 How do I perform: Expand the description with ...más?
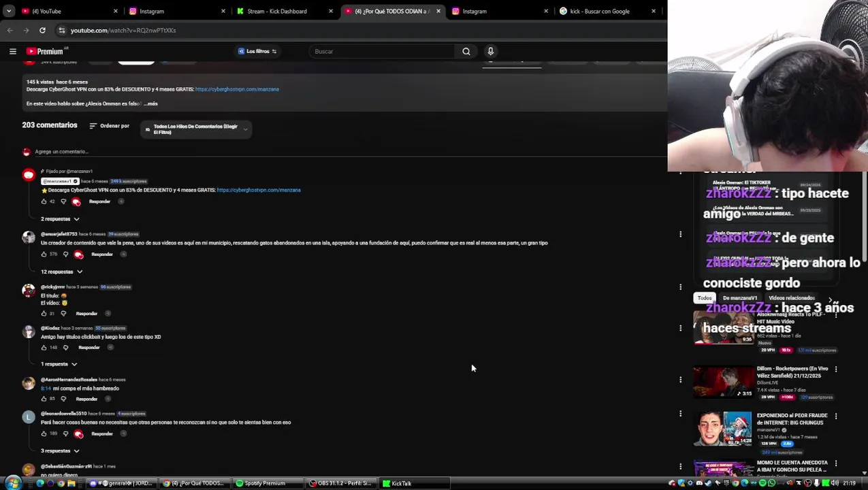pyautogui.click(x=150, y=103)
